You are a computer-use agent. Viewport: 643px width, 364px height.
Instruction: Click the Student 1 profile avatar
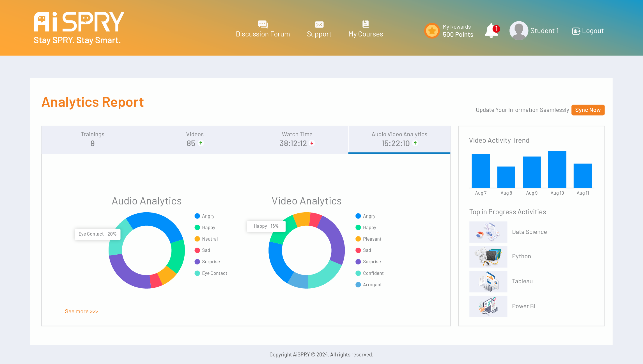click(x=519, y=31)
